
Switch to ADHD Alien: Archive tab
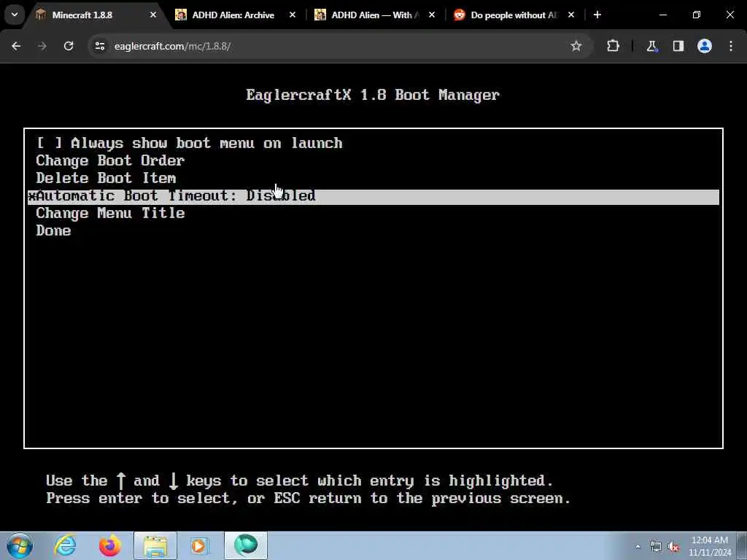point(233,15)
